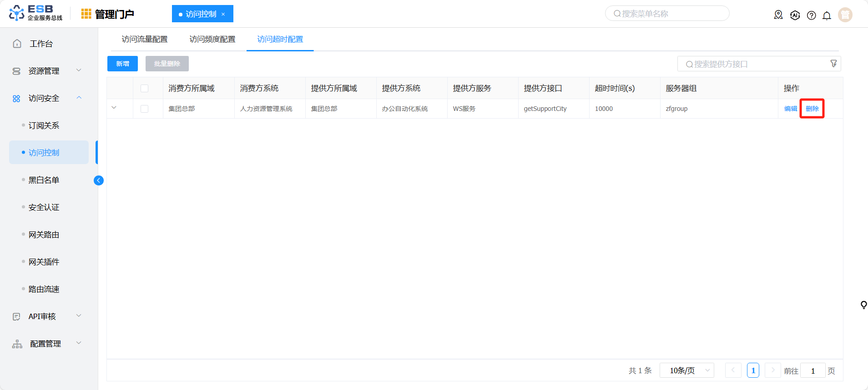
Task: Switch to 访问流量配置 tab
Action: click(145, 40)
